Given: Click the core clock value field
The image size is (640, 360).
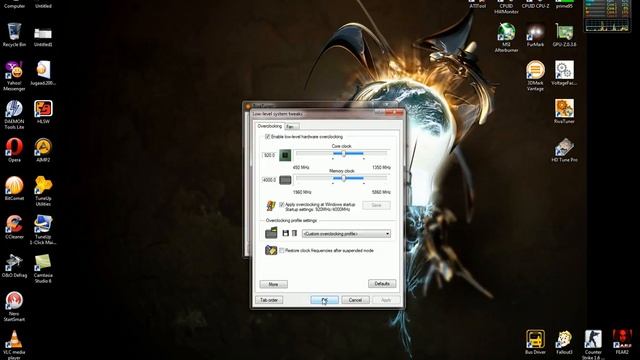Looking at the screenshot, I should pos(269,155).
